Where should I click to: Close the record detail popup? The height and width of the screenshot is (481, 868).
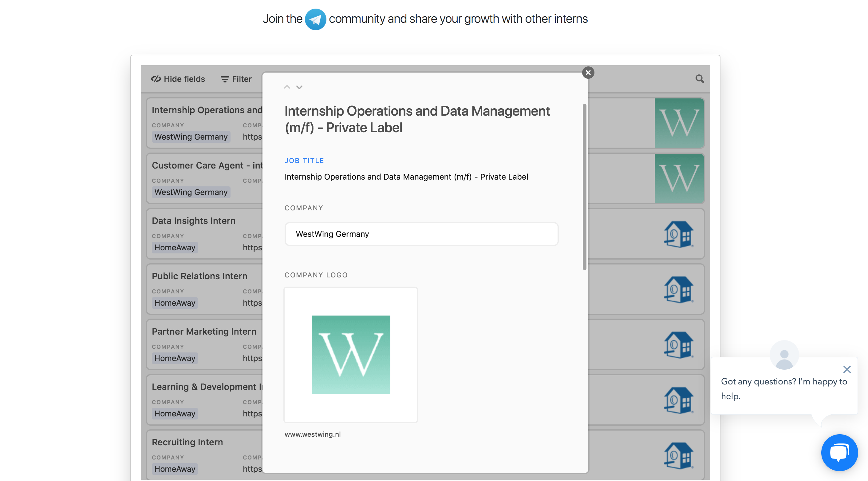click(588, 73)
